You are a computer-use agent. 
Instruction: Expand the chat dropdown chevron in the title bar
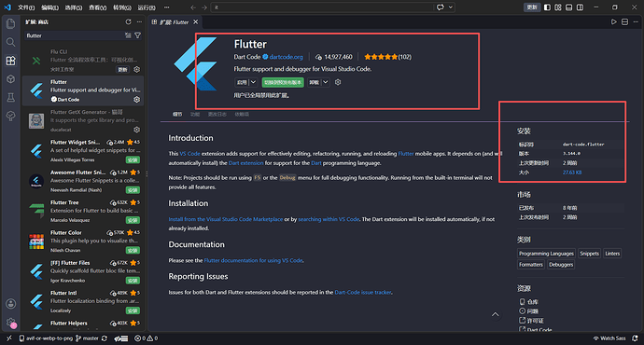[451, 7]
